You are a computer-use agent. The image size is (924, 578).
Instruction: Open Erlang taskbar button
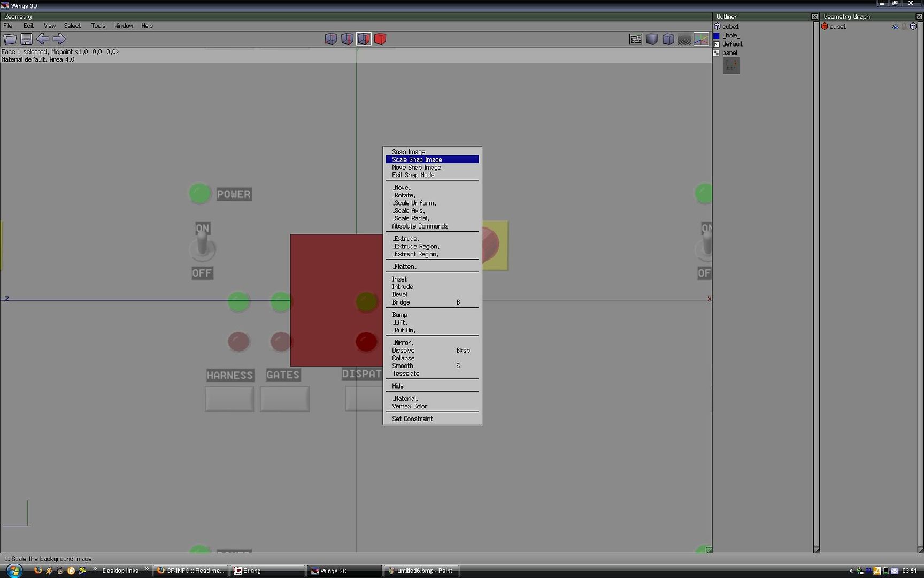tap(267, 571)
